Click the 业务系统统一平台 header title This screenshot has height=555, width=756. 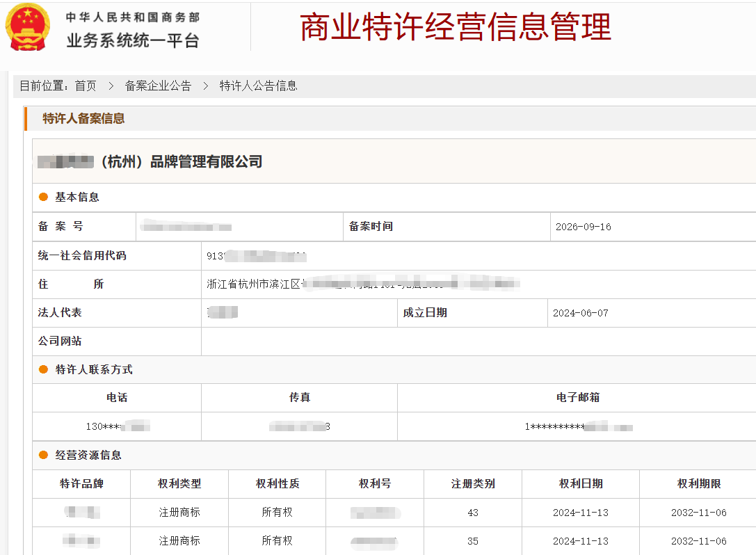coord(133,40)
